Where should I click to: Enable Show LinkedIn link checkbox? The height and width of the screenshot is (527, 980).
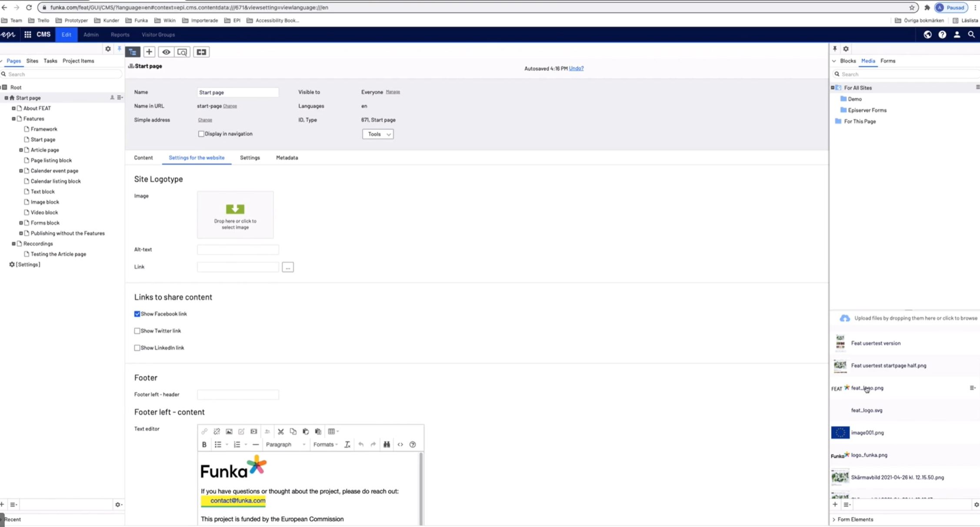tap(137, 347)
